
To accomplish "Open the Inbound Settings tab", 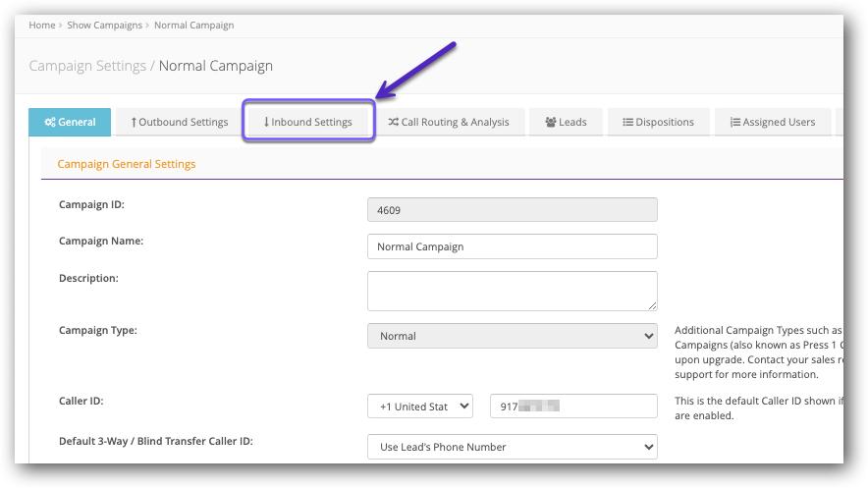I will tap(308, 122).
